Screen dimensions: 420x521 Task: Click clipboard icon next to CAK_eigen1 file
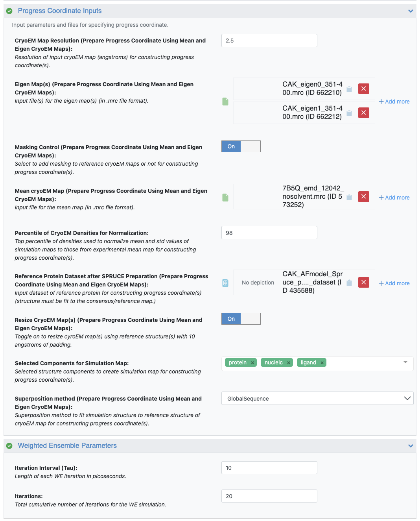point(349,113)
